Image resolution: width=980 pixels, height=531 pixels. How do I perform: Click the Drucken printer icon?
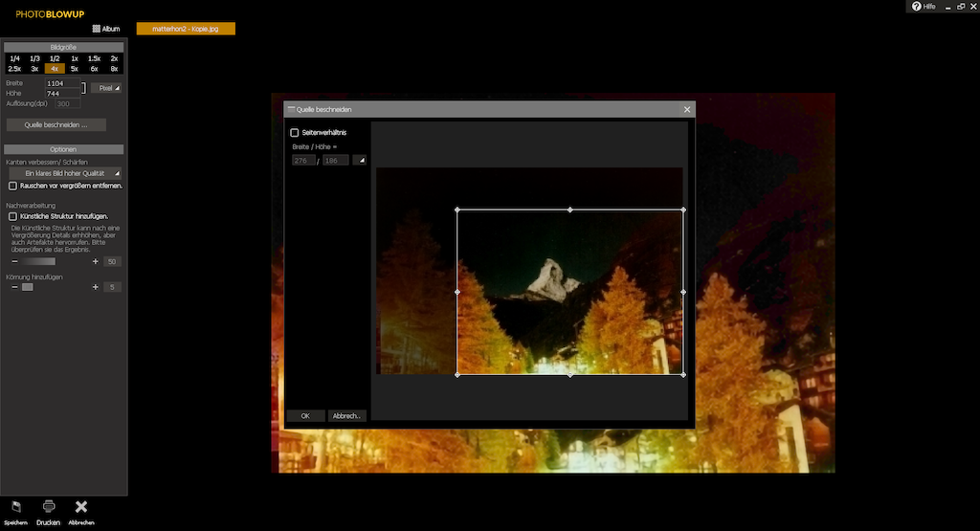[x=48, y=507]
